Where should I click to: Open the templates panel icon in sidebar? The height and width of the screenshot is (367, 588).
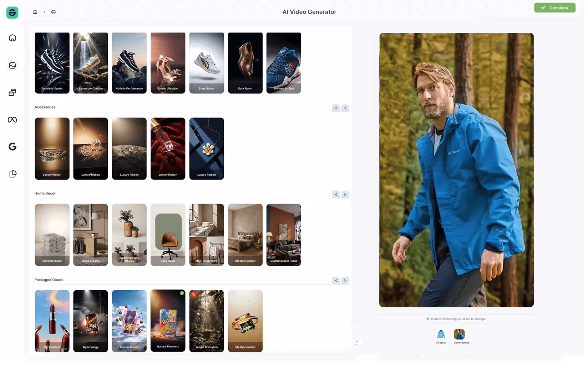coord(12,92)
